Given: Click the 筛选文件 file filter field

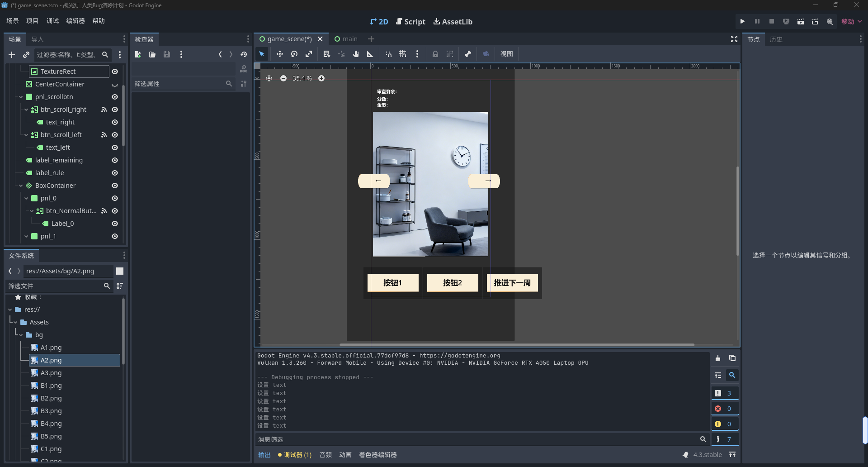Looking at the screenshot, I should [x=54, y=286].
